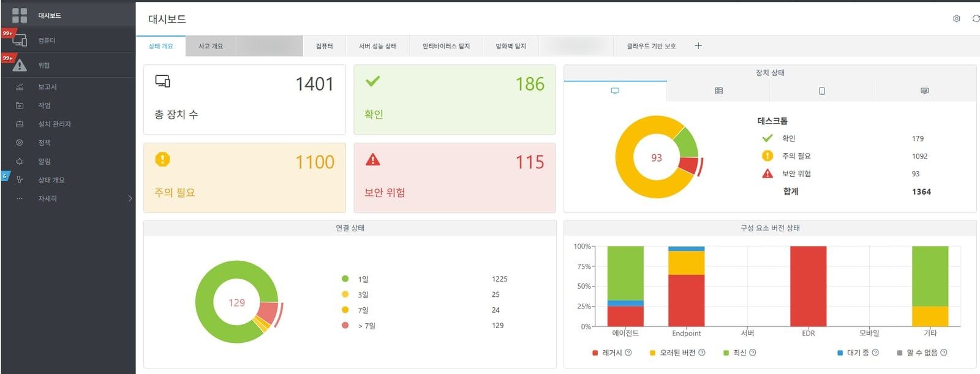980x374 pixels.
Task: Click the 합계 total 1364
Action: 921,192
